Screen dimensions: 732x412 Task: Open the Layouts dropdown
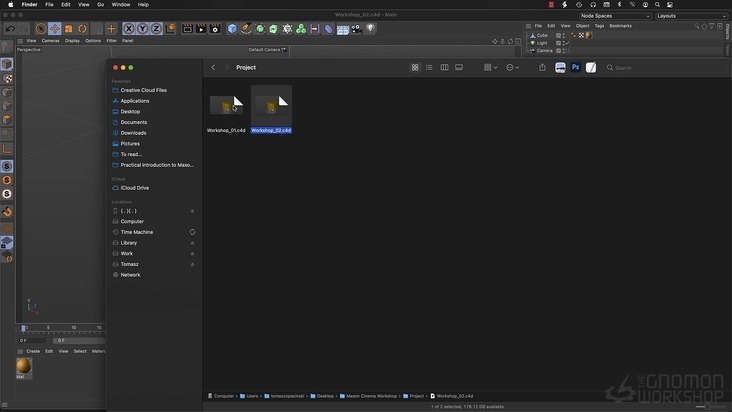pos(691,16)
